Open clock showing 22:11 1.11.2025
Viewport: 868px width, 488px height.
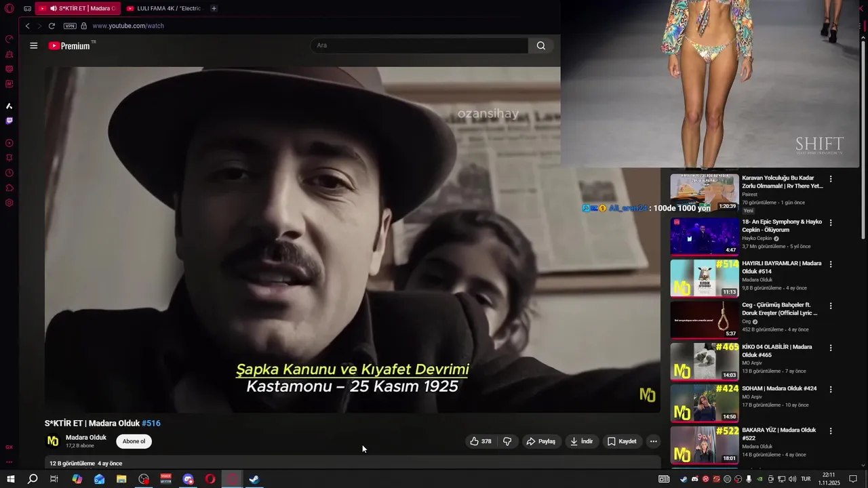pyautogui.click(x=829, y=479)
